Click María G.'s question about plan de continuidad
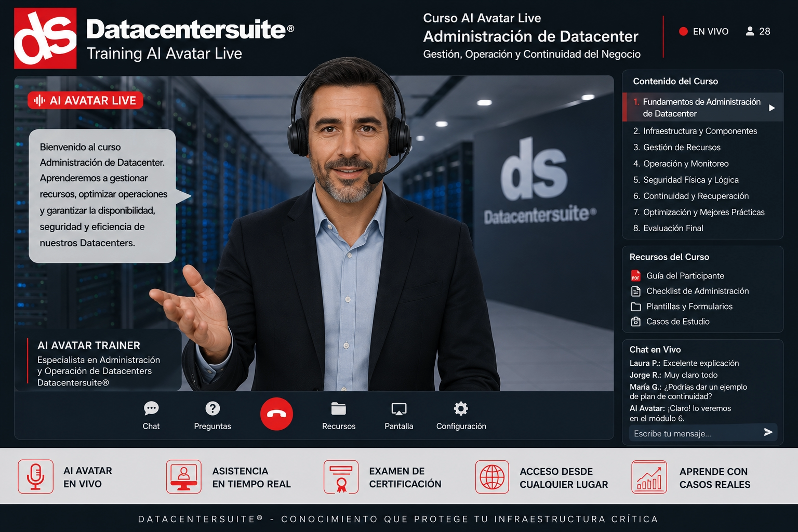This screenshot has height=532, width=798. coord(688,392)
